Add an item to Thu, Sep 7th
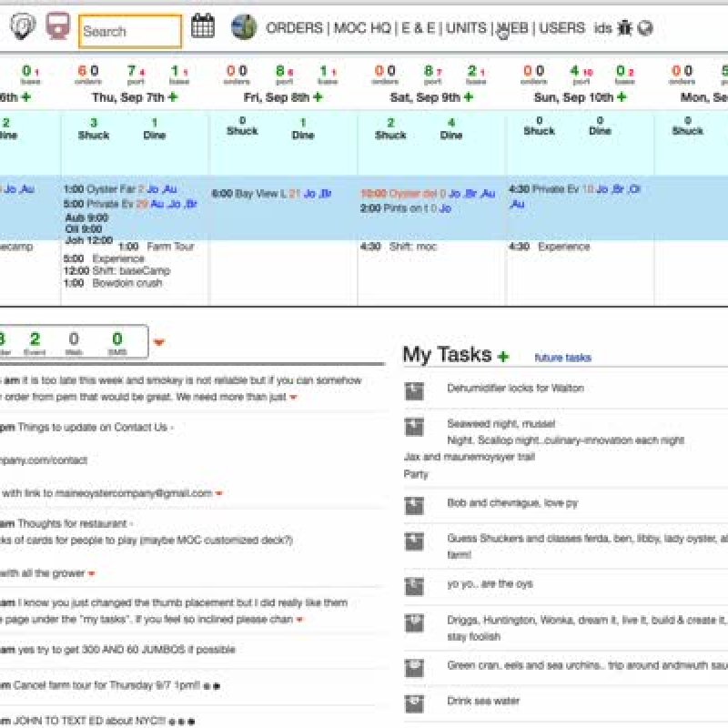728x728 pixels. click(173, 97)
